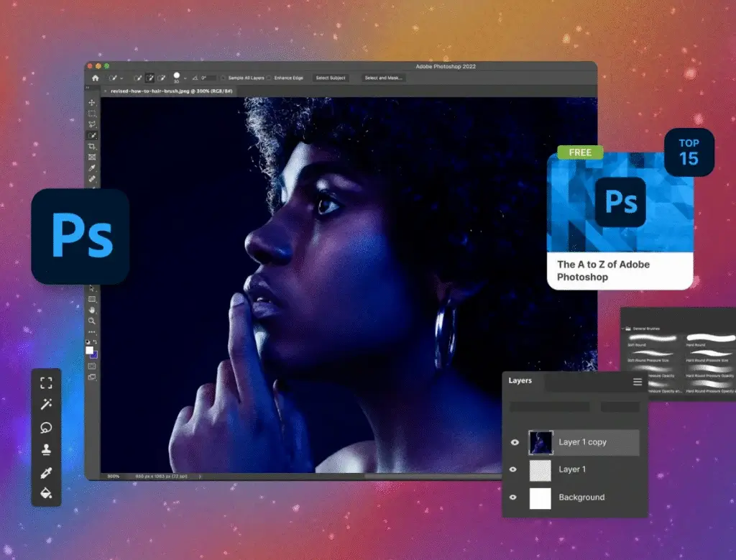Hide the Background layer
736x560 pixels.
tap(513, 497)
